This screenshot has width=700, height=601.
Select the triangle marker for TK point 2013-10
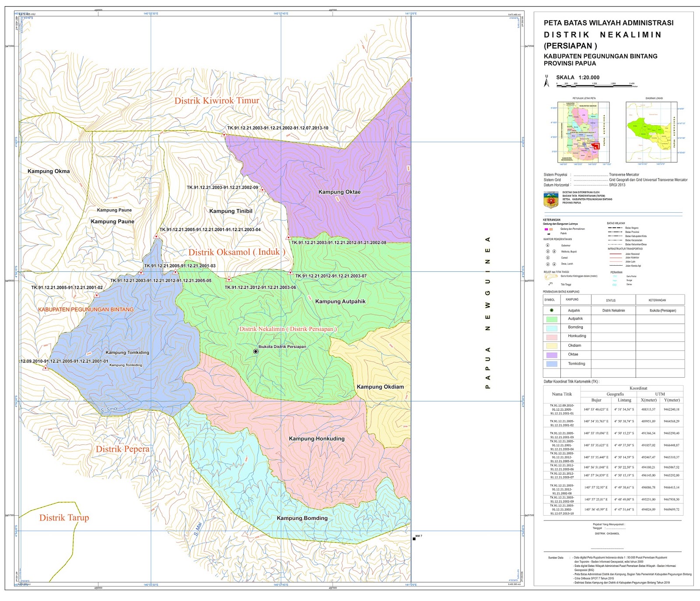pyautogui.click(x=224, y=135)
